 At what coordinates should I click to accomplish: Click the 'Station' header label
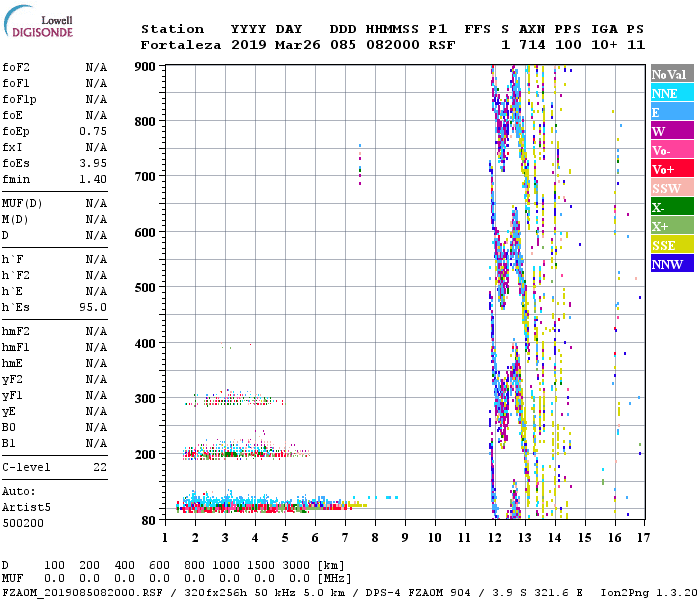point(172,29)
